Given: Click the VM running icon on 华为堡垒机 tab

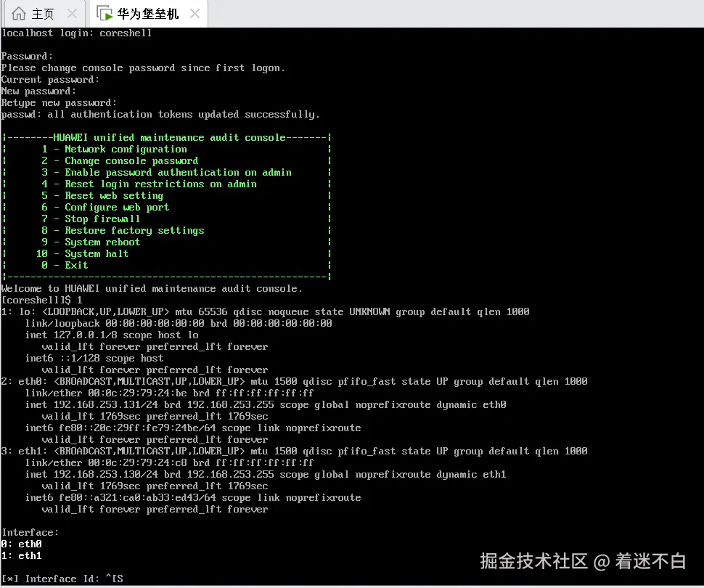Looking at the screenshot, I should pos(105,14).
